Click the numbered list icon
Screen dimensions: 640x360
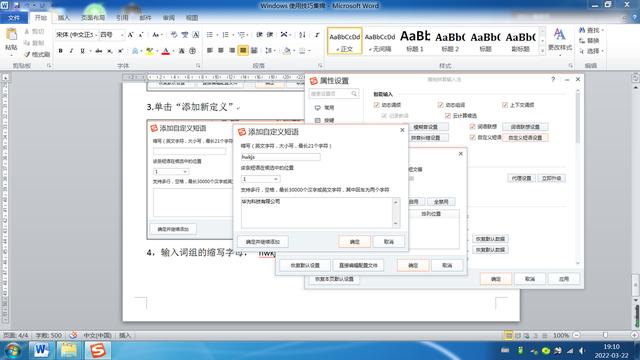pos(225,35)
